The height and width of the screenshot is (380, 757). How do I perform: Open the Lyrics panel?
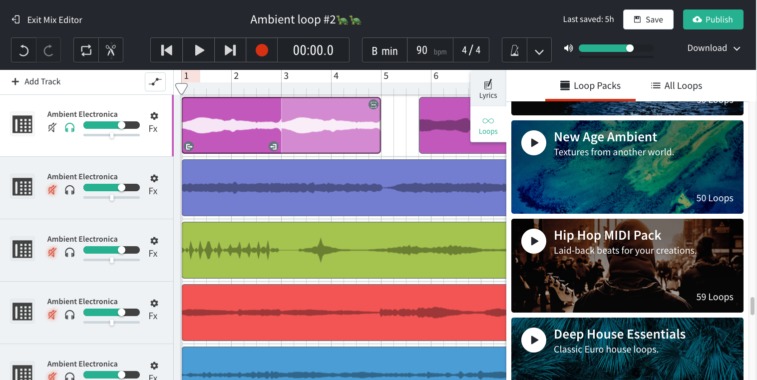click(488, 89)
